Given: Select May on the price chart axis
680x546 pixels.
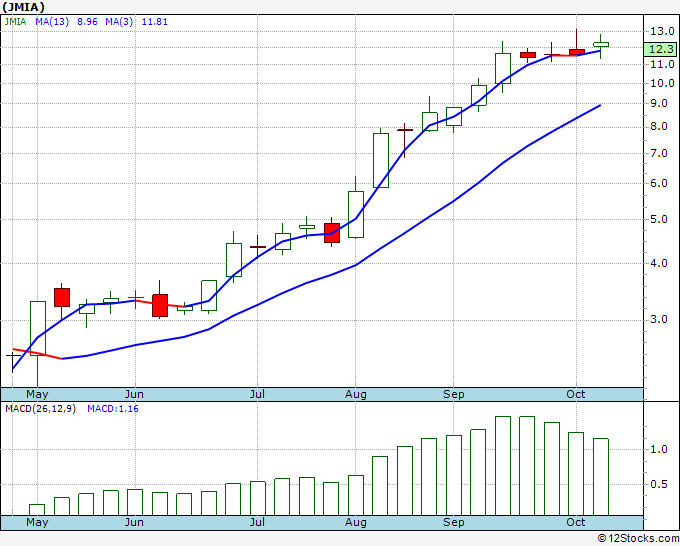Looking at the screenshot, I should click(x=37, y=395).
